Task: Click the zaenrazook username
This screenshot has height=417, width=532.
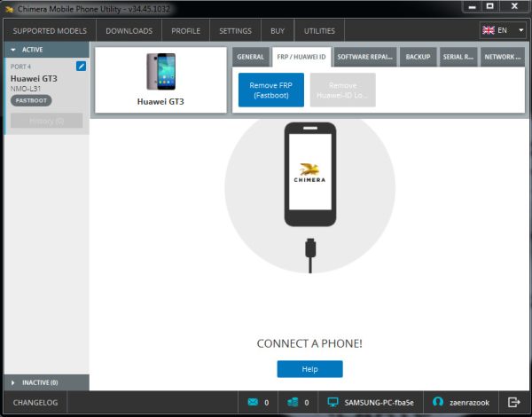Action: click(469, 403)
